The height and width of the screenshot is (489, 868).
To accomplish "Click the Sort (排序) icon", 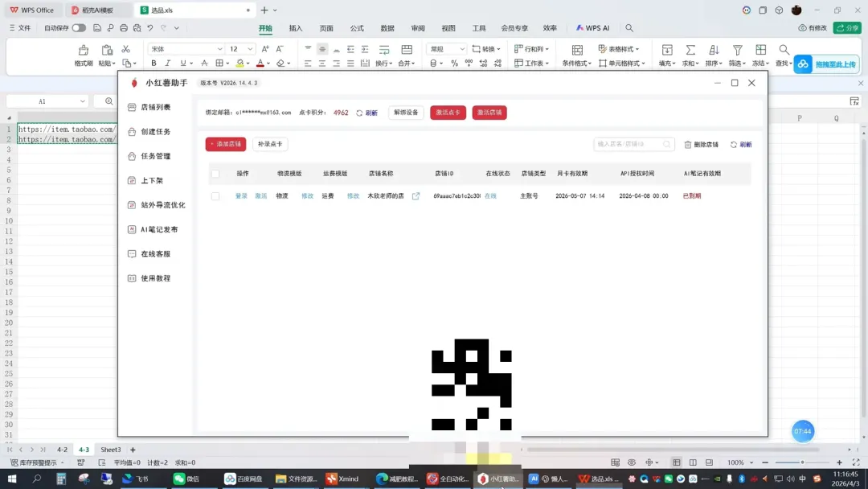I will click(x=714, y=50).
